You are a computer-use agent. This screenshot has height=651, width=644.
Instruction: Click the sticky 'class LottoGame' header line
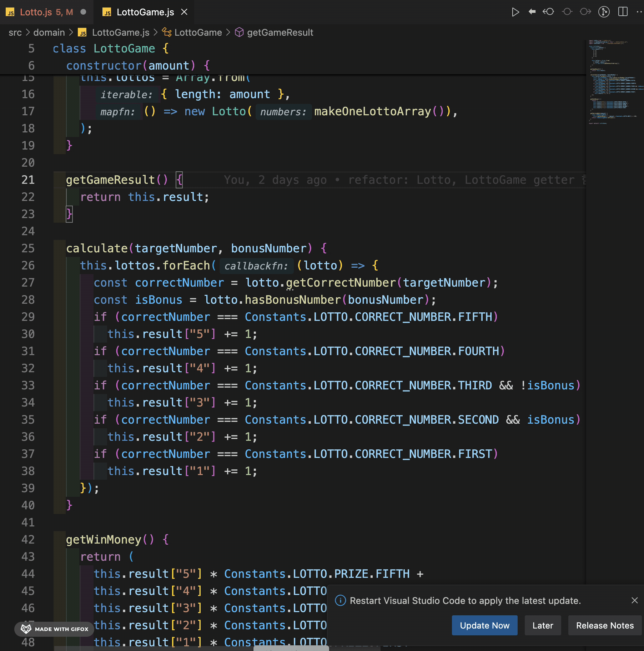pyautogui.click(x=111, y=49)
